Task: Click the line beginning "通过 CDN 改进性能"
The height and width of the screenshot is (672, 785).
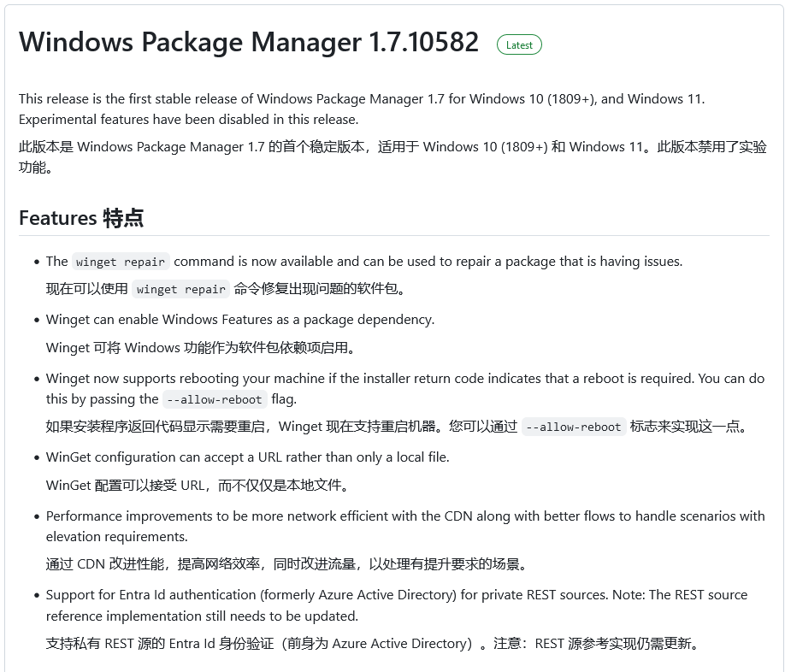Action: click(x=286, y=564)
